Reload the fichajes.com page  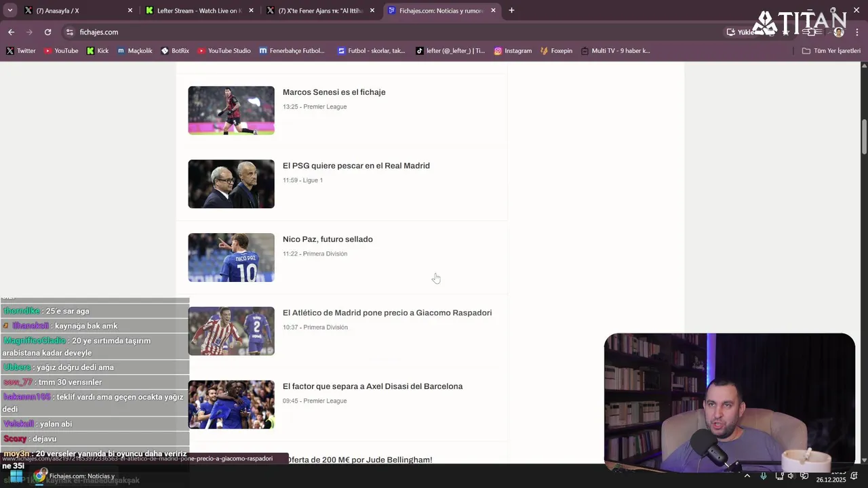coord(47,32)
